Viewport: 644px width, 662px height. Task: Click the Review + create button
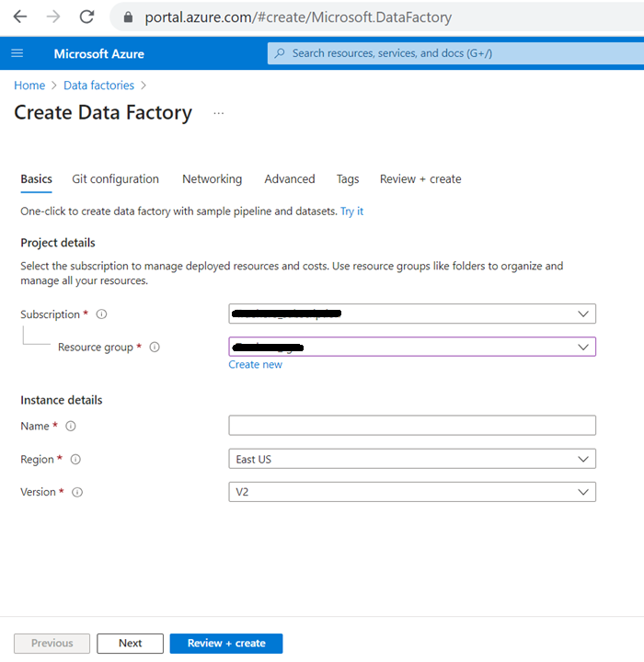tap(226, 644)
